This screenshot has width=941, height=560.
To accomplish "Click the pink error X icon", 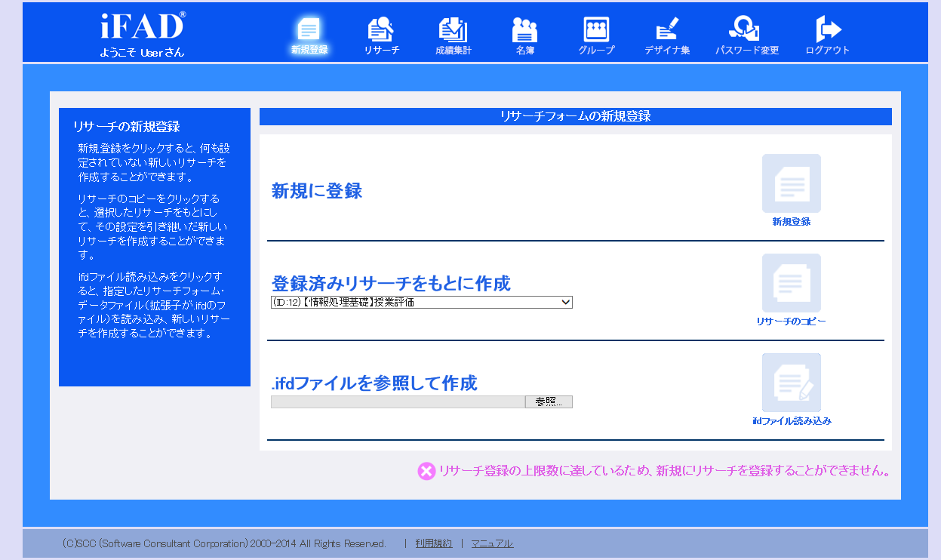I will pyautogui.click(x=426, y=471).
